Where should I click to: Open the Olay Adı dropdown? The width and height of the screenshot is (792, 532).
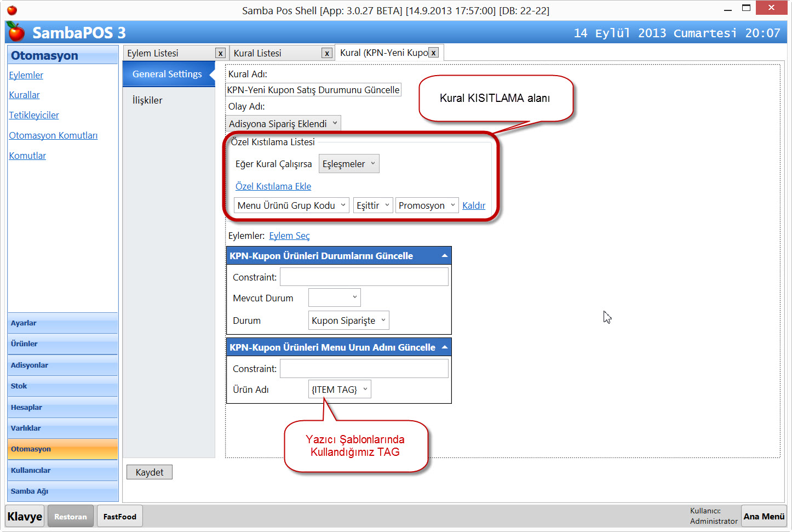pos(283,124)
